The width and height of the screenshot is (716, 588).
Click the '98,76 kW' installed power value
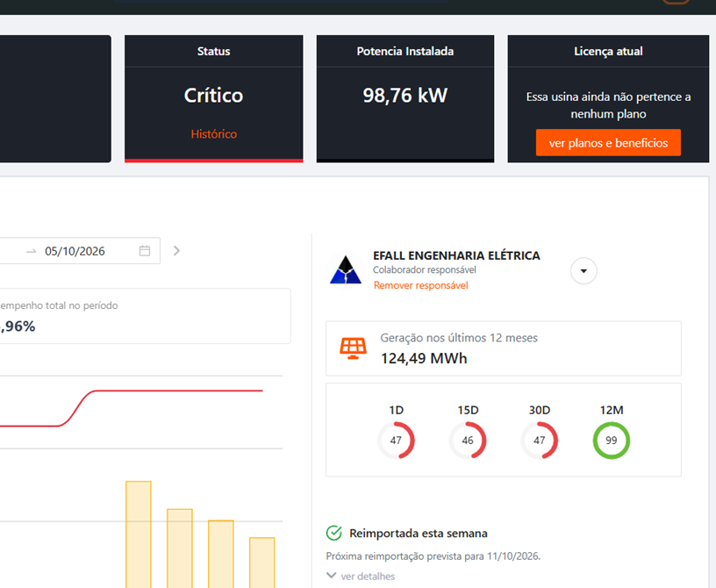[x=405, y=95]
